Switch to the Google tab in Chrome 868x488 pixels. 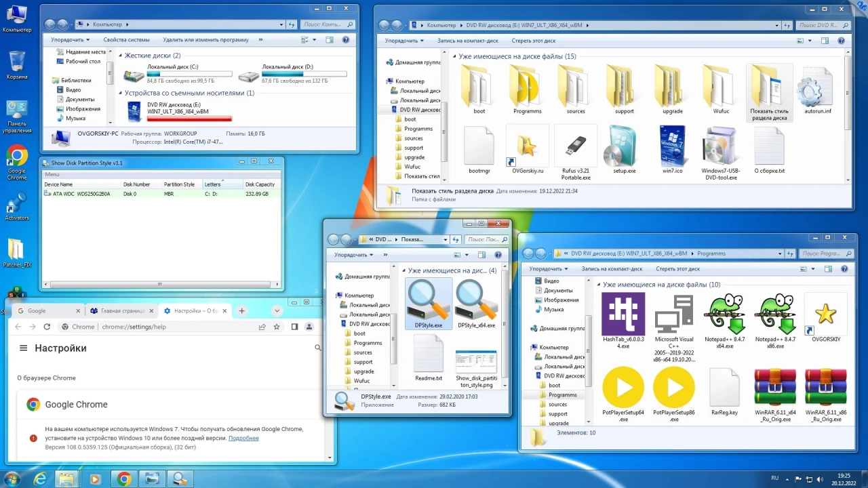pyautogui.click(x=46, y=311)
